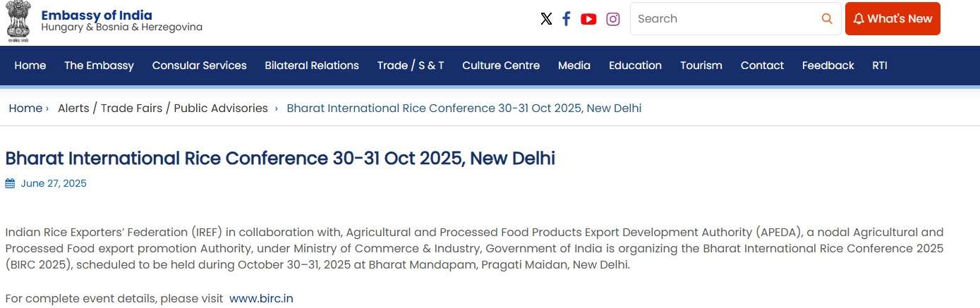This screenshot has height=308, width=980.
Task: Click the Indian national emblem logo
Action: pos(18,22)
